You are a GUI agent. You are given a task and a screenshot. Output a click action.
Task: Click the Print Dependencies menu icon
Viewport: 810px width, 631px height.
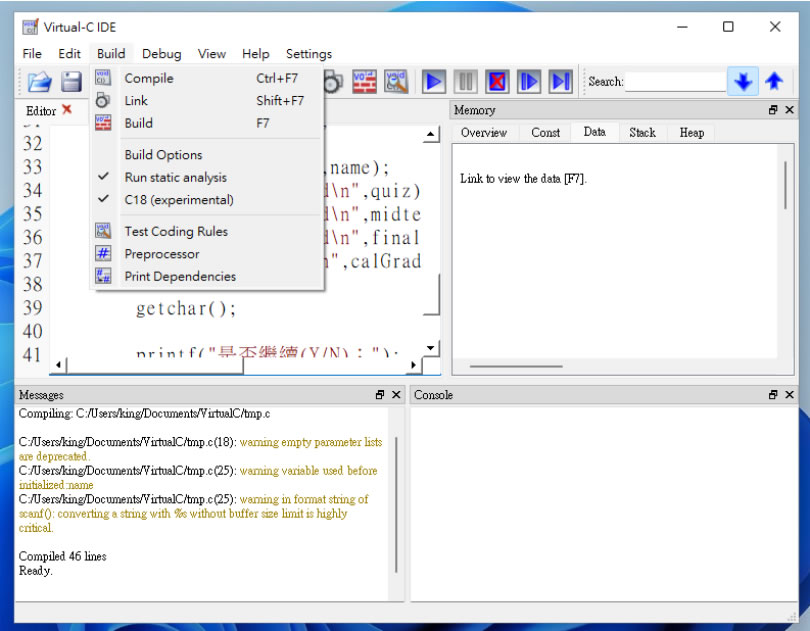click(103, 276)
